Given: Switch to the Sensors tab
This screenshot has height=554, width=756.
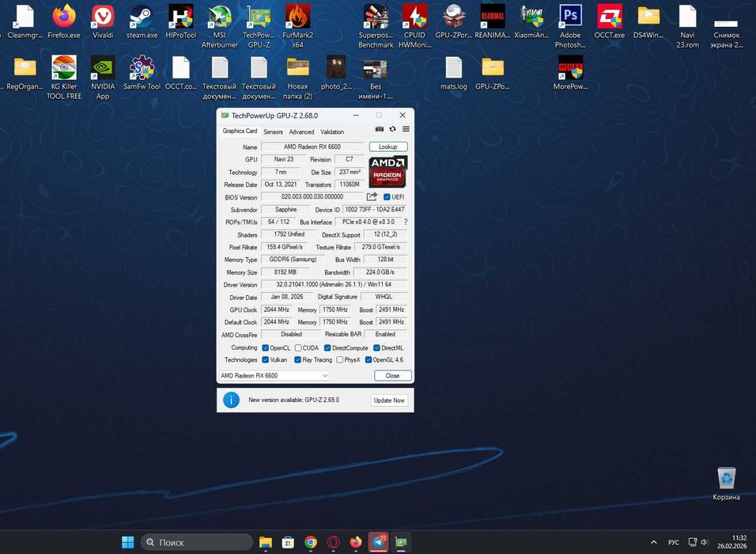Looking at the screenshot, I should [x=273, y=132].
